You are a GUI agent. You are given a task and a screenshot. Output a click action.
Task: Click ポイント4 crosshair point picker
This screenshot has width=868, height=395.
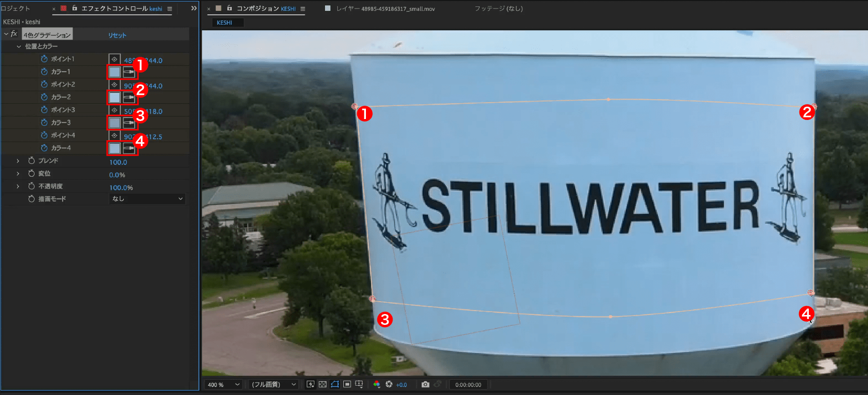coord(114,136)
